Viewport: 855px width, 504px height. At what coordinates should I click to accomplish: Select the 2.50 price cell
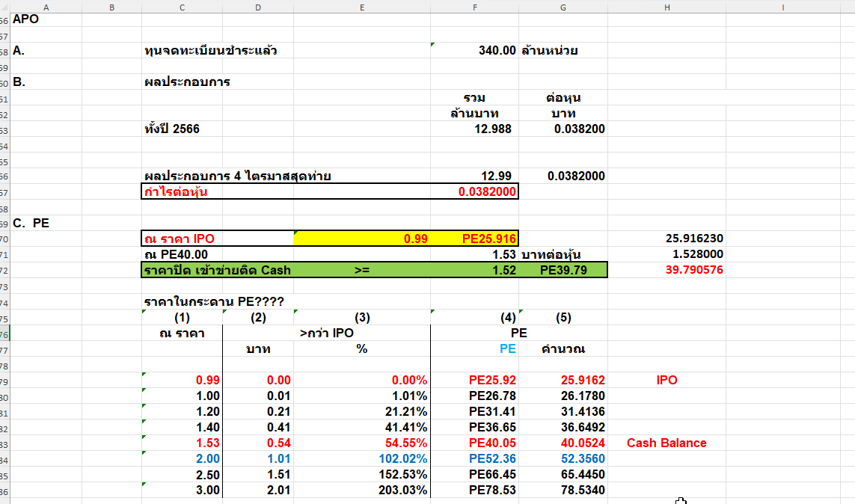click(182, 475)
